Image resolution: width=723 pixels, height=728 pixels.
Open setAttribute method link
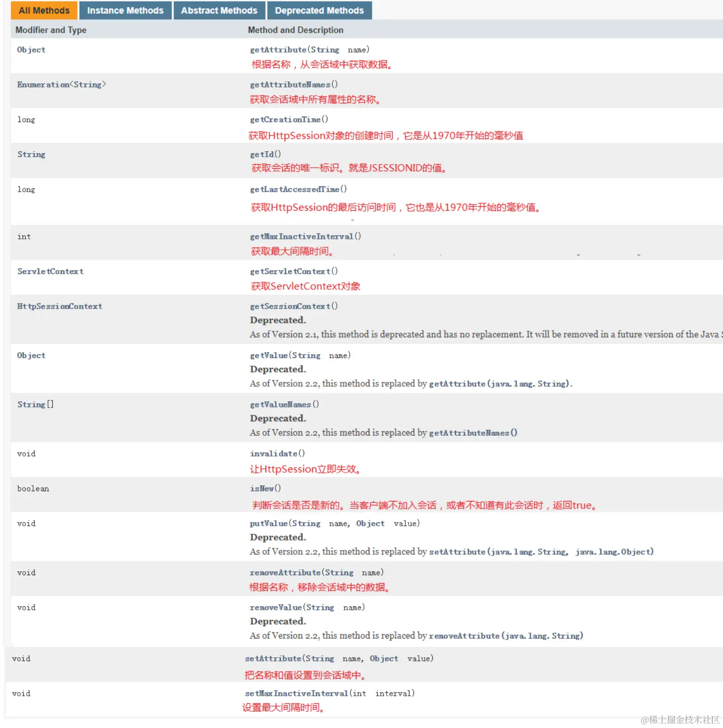point(273,658)
